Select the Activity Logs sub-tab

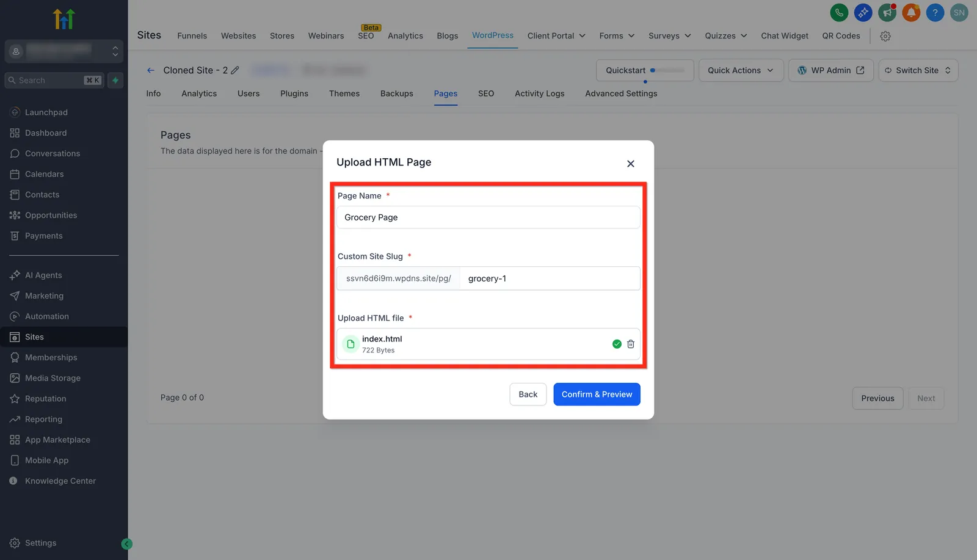coord(540,93)
